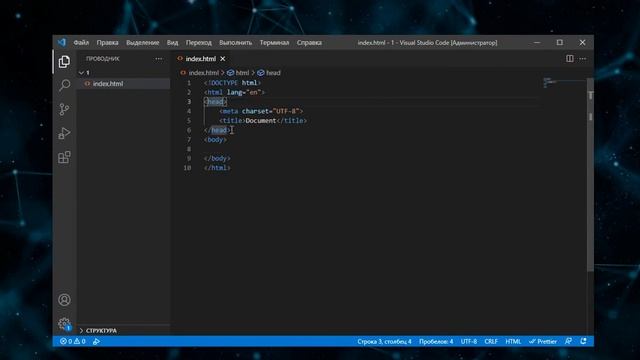The width and height of the screenshot is (640, 360).
Task: Change CRLF line ending in status bar
Action: click(491, 341)
